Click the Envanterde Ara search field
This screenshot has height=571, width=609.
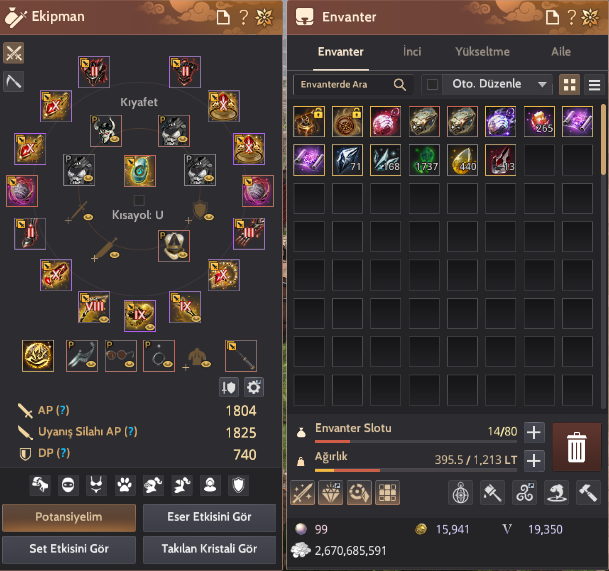353,85
